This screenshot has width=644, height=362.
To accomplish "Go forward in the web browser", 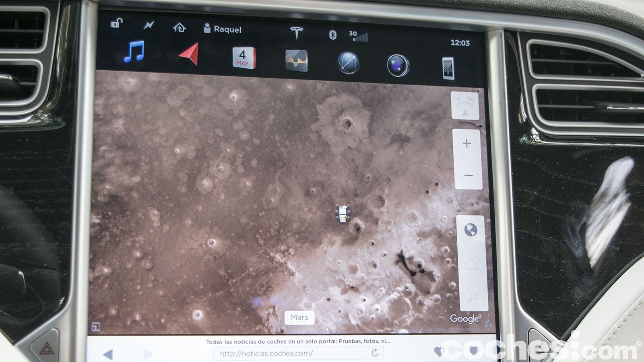I will click(x=148, y=354).
